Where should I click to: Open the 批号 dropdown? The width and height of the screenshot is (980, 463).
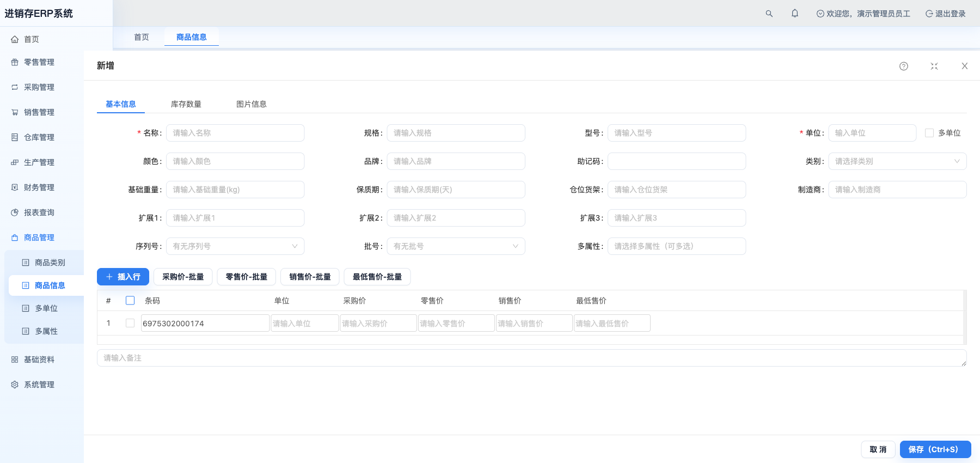coord(456,246)
